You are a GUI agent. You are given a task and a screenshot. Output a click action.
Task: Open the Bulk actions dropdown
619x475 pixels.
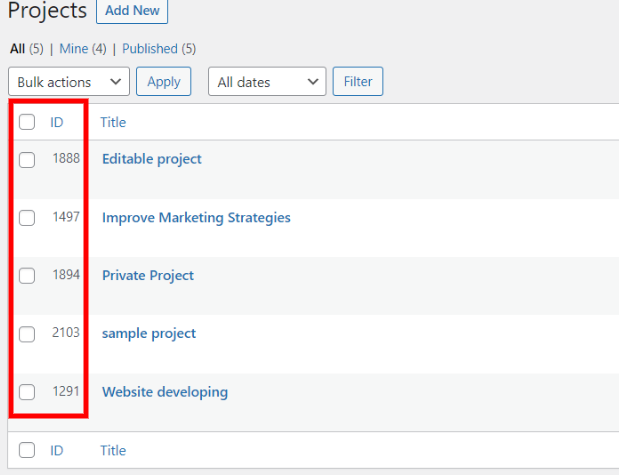(x=69, y=82)
